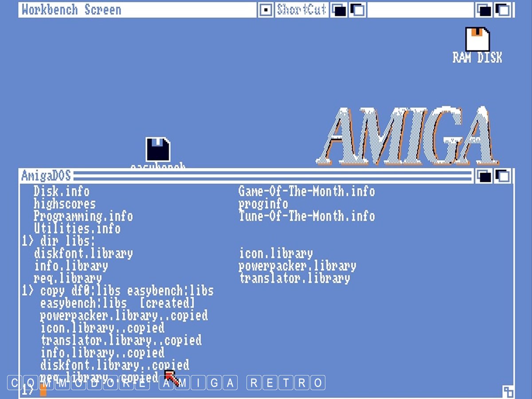Send the AmigaDOS window to back
This screenshot has height=399, width=532.
(484, 176)
